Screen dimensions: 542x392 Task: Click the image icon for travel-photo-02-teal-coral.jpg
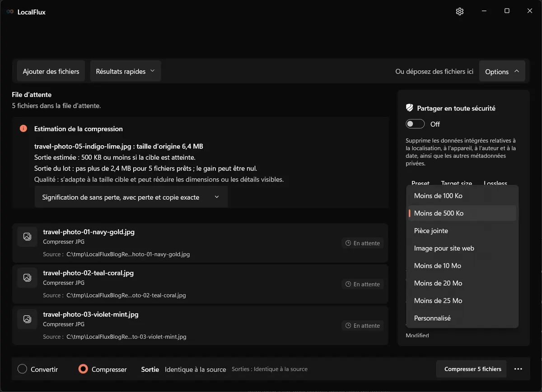point(27,277)
